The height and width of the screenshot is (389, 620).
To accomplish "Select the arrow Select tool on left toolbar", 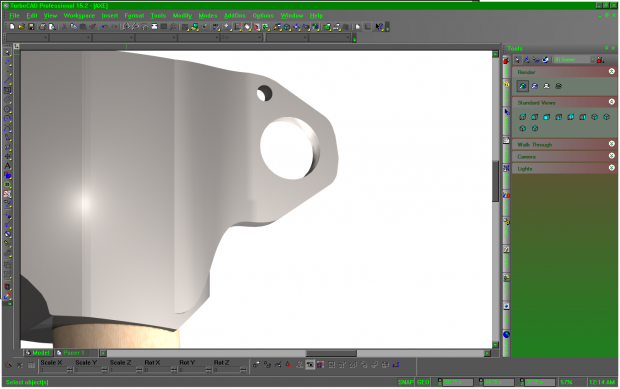I will [x=8, y=53].
